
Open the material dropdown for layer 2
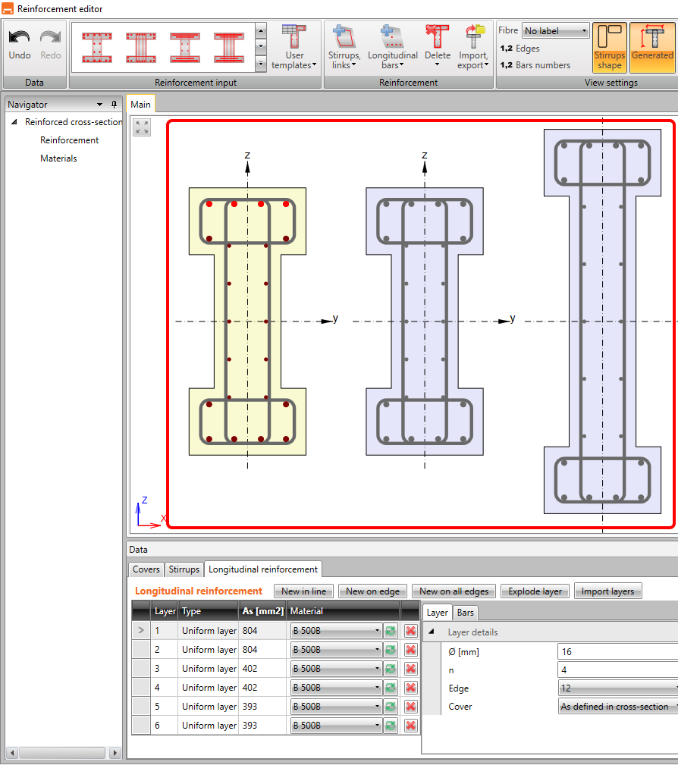(336, 650)
